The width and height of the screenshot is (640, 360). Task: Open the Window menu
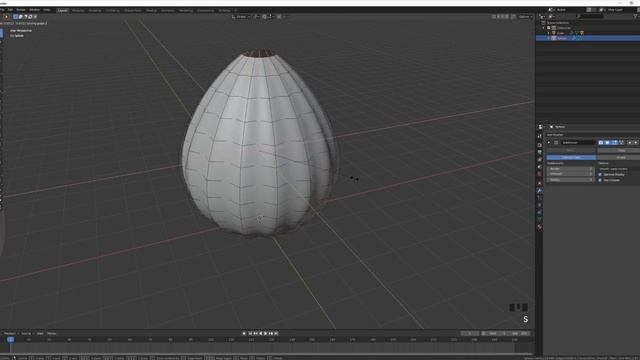click(35, 9)
